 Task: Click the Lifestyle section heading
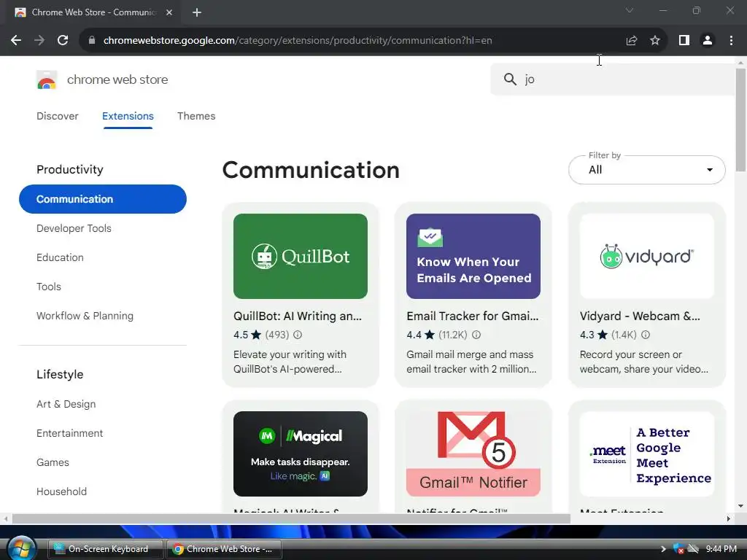[x=60, y=374]
